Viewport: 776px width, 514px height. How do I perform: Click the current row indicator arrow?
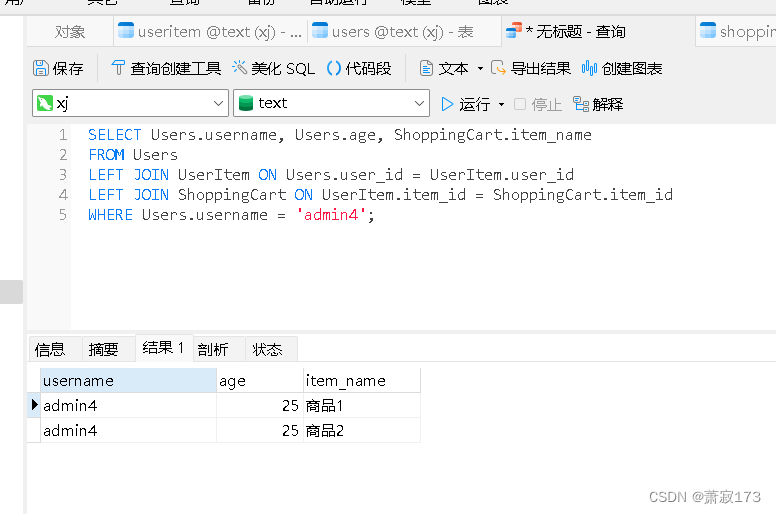(x=34, y=405)
